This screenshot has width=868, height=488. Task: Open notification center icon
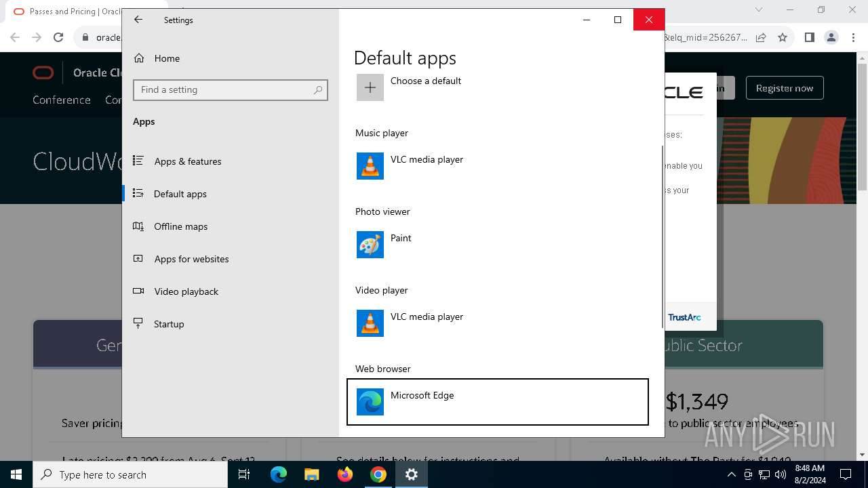click(x=846, y=474)
